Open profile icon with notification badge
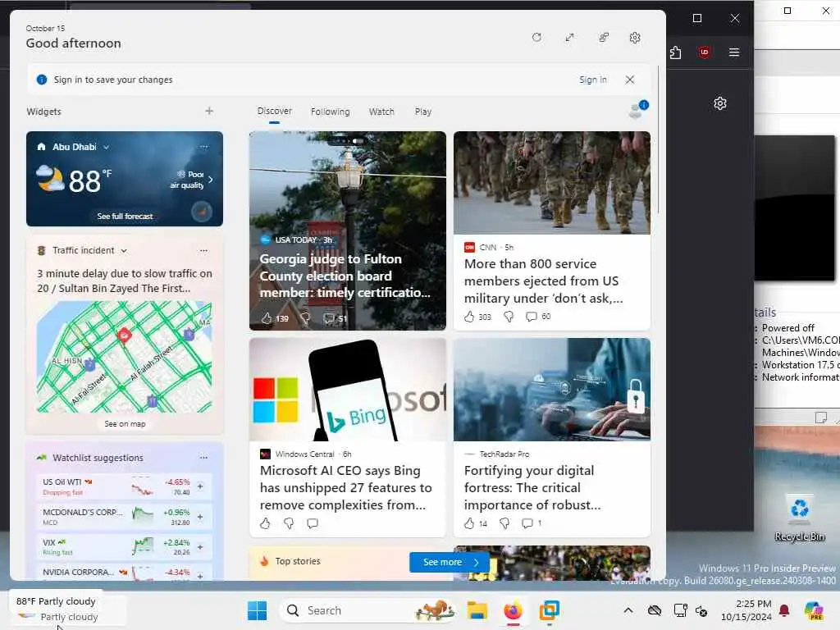 click(637, 109)
